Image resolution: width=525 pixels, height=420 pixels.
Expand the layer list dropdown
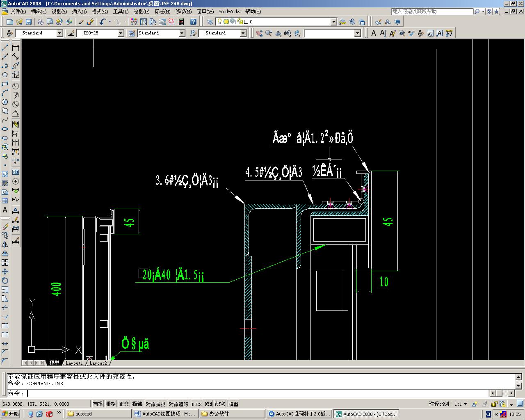333,22
